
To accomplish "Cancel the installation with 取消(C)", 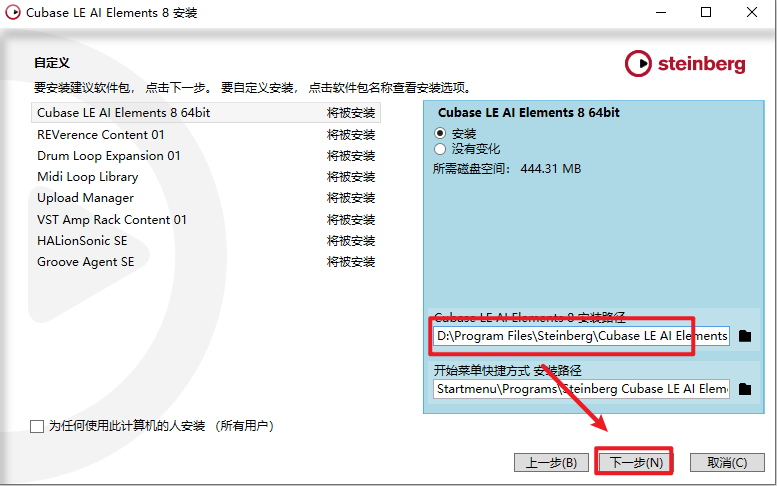I will click(x=726, y=462).
